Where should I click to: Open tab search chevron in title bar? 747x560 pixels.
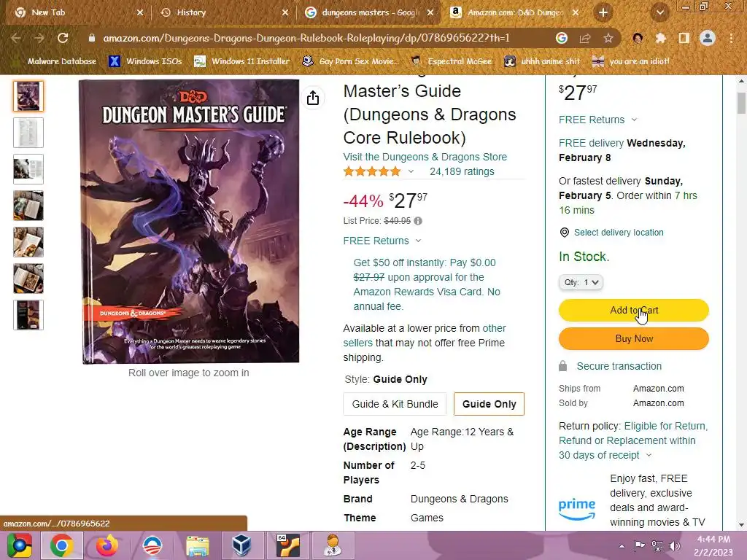click(659, 12)
